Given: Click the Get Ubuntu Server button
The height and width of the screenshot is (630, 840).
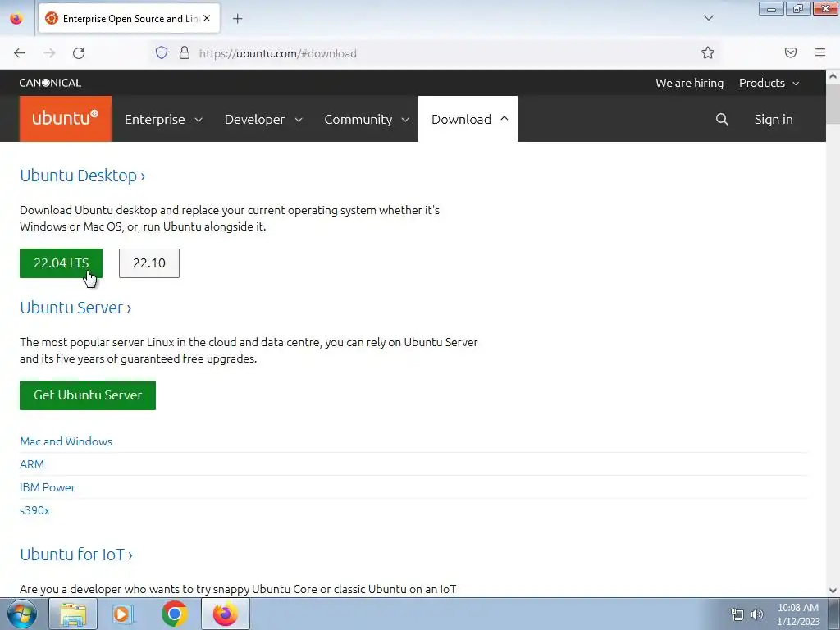Looking at the screenshot, I should click(88, 395).
